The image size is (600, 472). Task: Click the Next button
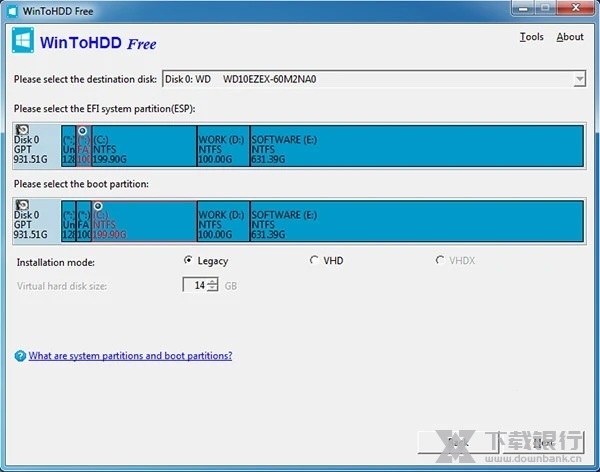click(543, 443)
